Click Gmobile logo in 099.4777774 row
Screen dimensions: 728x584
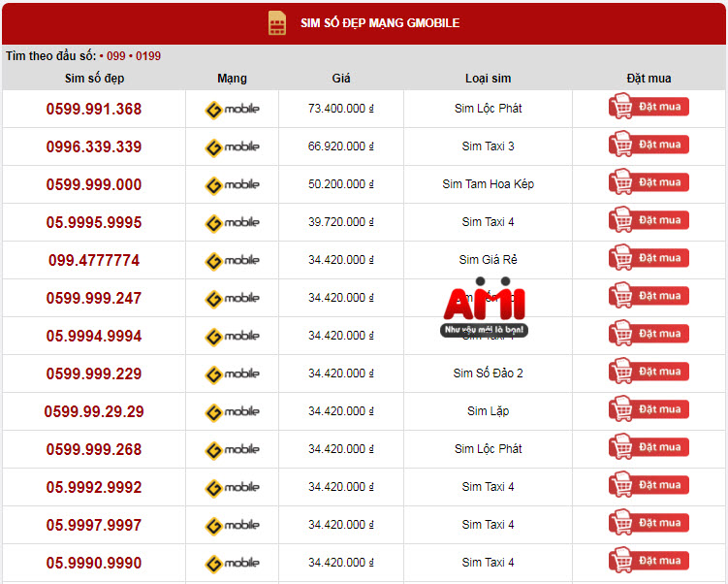(232, 261)
